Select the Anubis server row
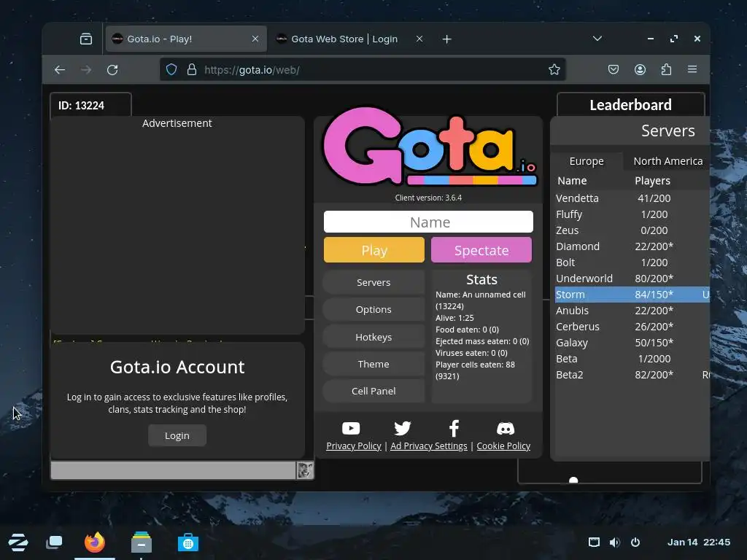 (632, 311)
